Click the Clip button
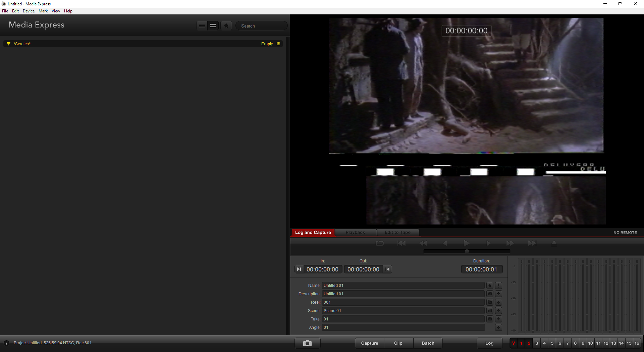This screenshot has width=644, height=352. point(398,343)
